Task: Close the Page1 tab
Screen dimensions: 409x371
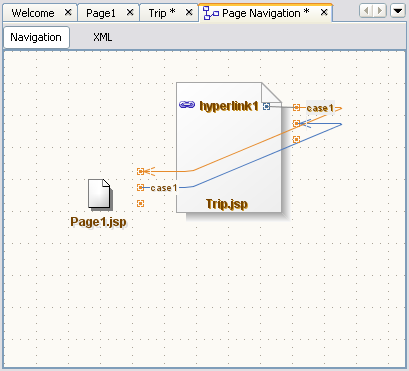Action: click(130, 12)
